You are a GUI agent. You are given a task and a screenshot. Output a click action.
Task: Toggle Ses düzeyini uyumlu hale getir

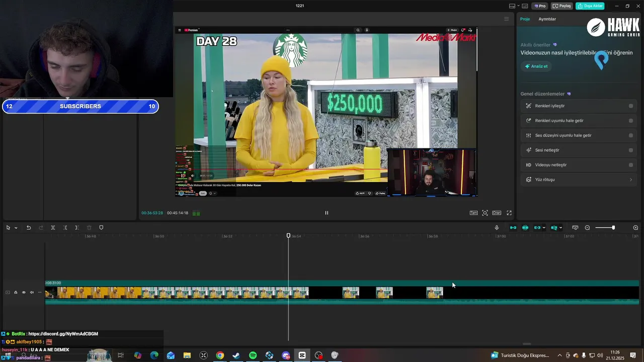[x=631, y=135]
